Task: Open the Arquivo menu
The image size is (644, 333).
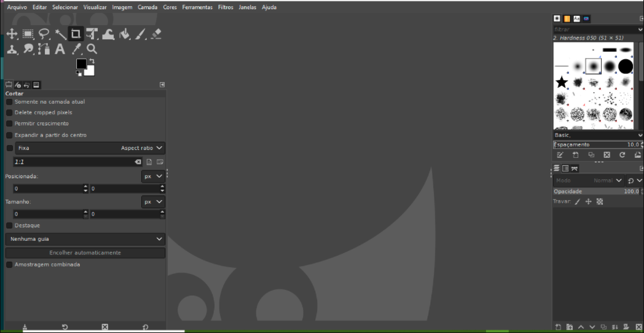Action: point(17,7)
